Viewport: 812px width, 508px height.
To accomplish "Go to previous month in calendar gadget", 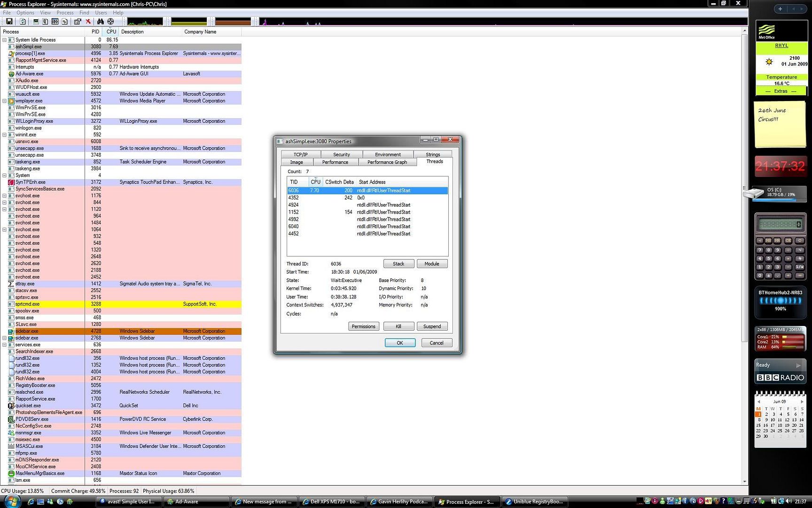I will [x=758, y=402].
